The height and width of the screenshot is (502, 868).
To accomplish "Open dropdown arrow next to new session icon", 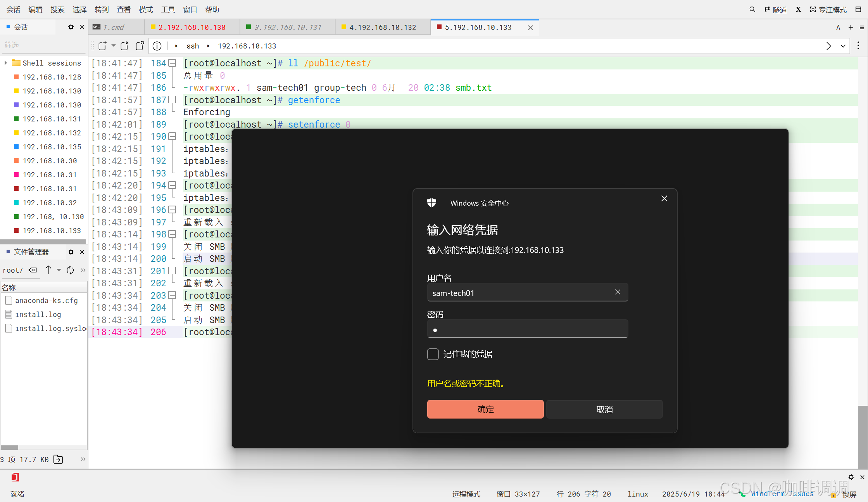I will tap(114, 46).
